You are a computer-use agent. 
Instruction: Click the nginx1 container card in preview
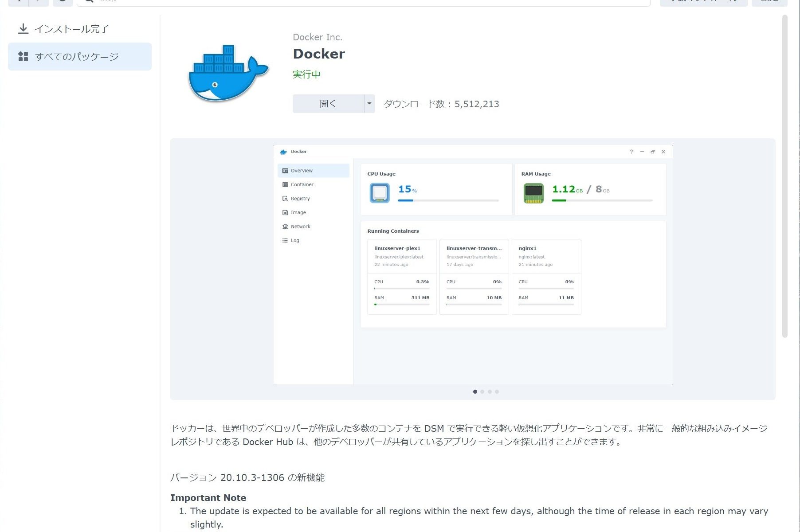[x=546, y=277]
